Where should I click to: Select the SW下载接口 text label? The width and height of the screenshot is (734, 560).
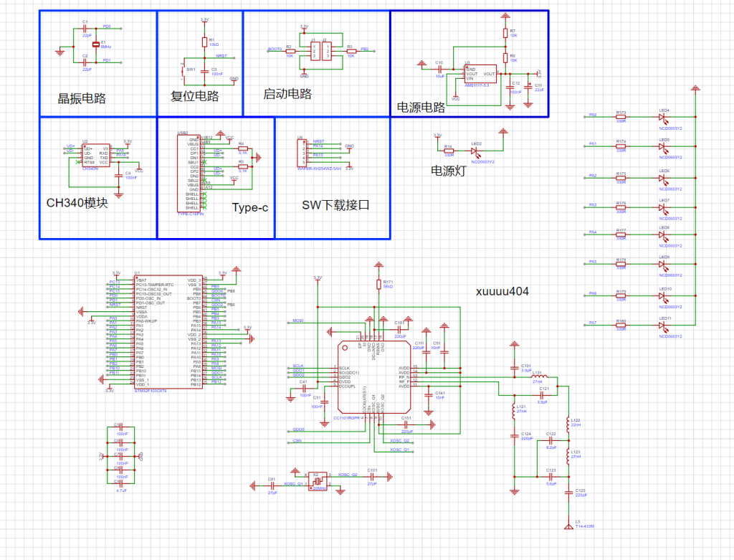(x=335, y=205)
